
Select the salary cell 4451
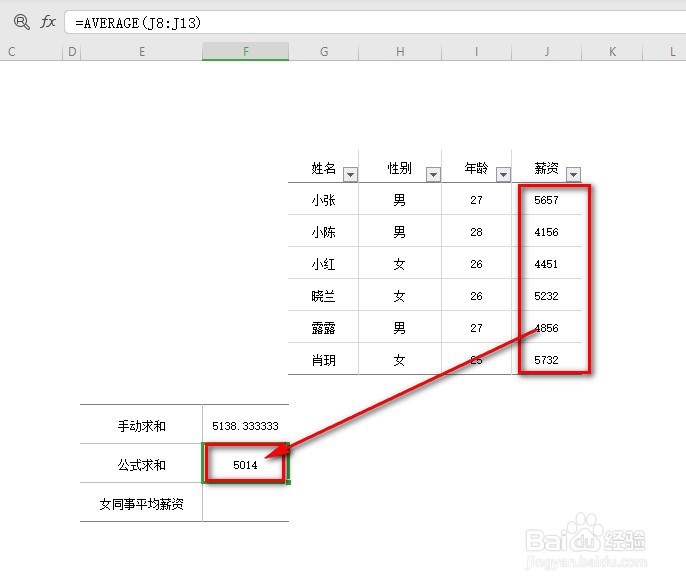pyautogui.click(x=546, y=264)
